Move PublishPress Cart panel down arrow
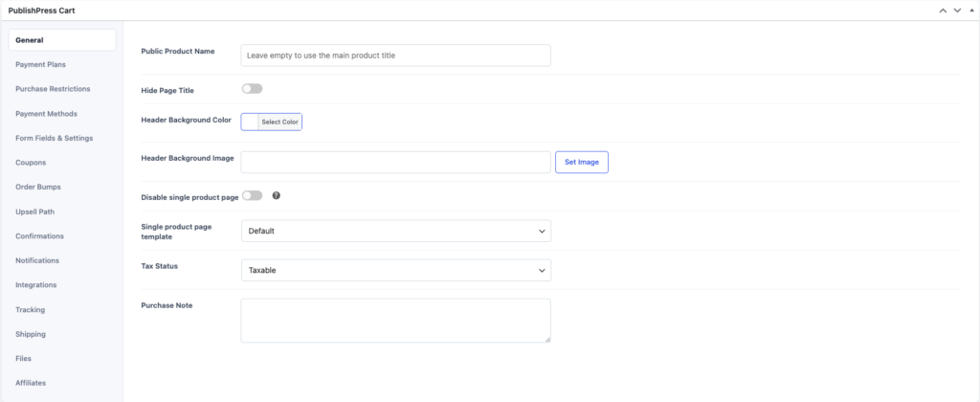The width and height of the screenshot is (980, 402). click(957, 11)
